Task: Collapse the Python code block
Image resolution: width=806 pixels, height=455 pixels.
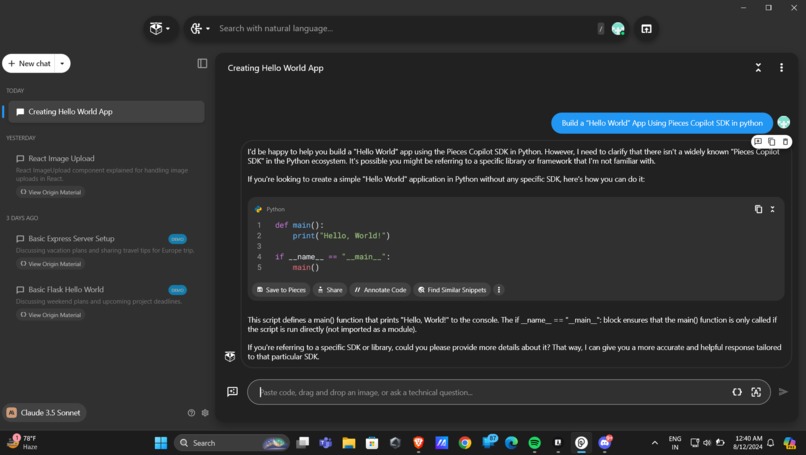Action: 772,209
